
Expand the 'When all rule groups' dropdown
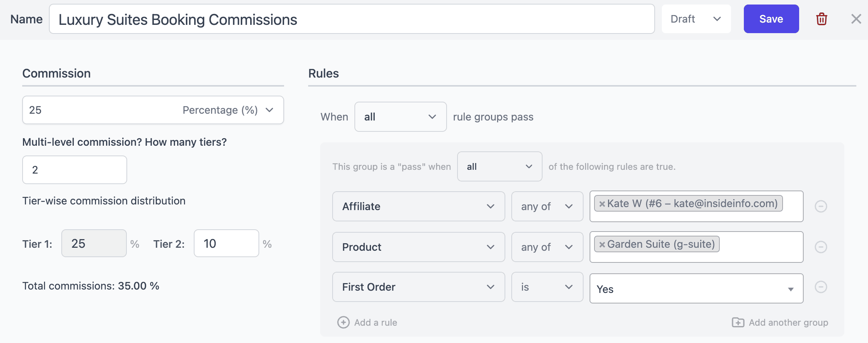click(x=401, y=117)
